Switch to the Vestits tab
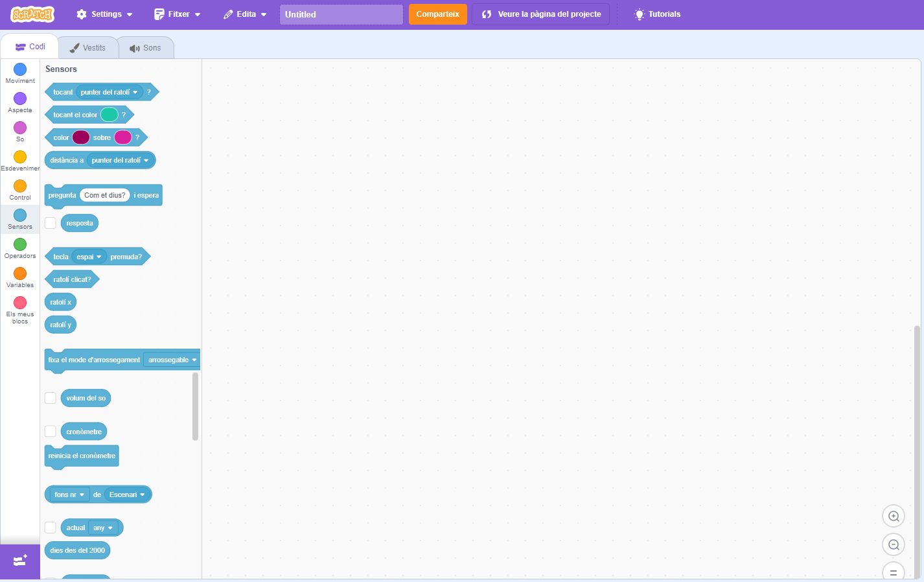The height and width of the screenshot is (582, 924). coord(88,48)
